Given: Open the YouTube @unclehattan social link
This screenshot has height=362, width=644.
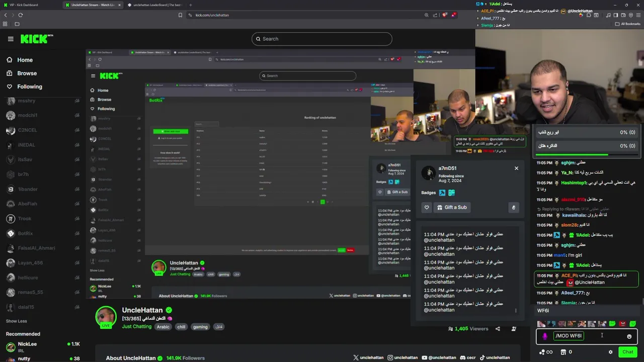Looking at the screenshot, I should (x=439, y=357).
